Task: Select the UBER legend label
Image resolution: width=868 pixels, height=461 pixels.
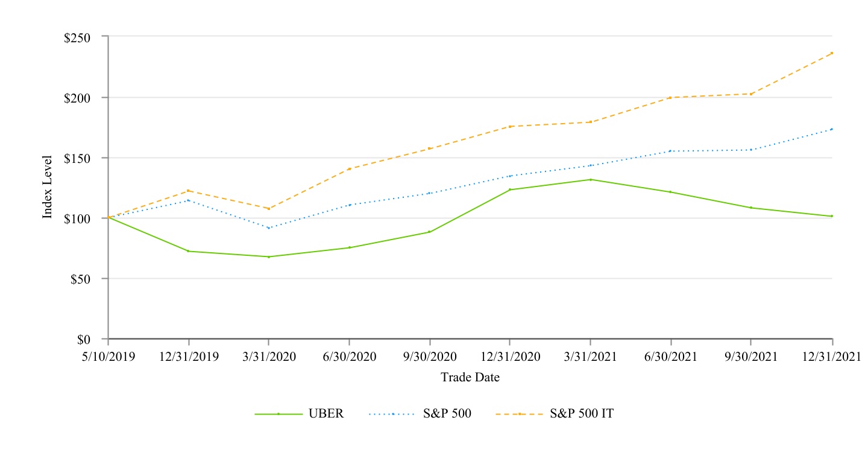Action: (x=326, y=414)
